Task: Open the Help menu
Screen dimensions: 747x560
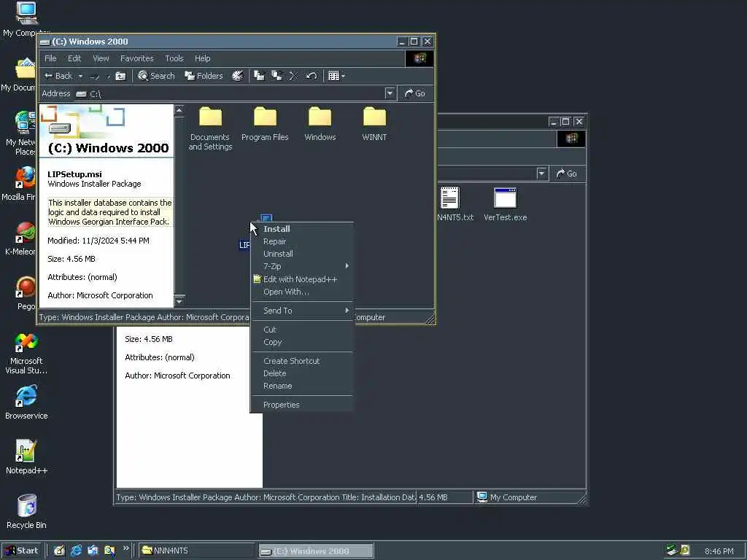Action: 203,58
